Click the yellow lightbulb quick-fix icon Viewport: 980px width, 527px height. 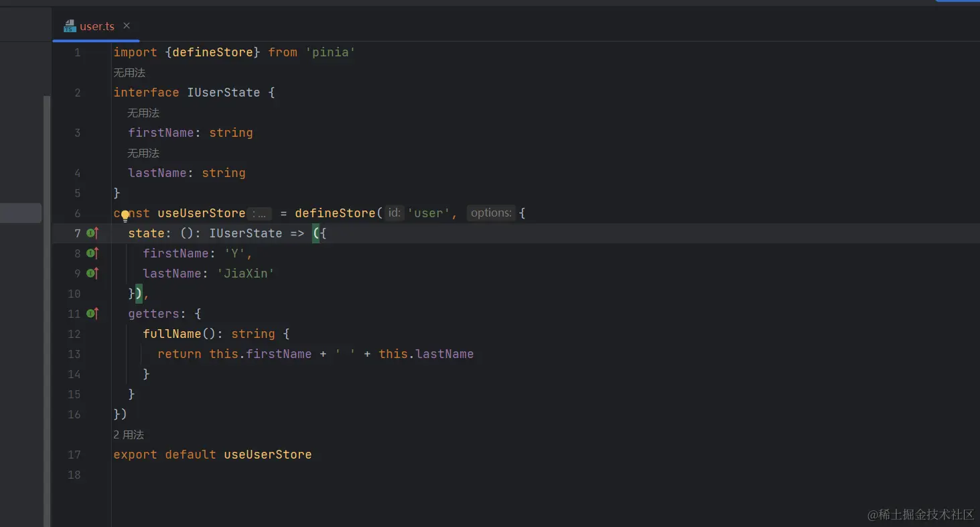(125, 215)
